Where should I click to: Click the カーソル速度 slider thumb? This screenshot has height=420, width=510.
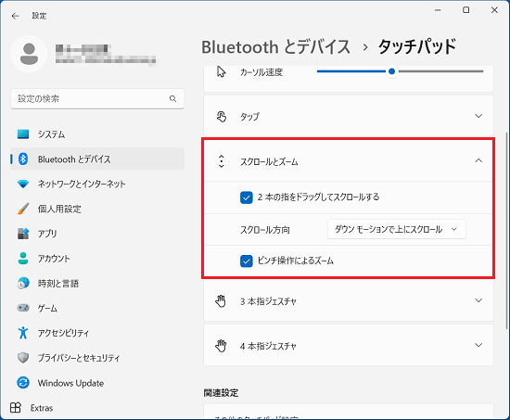pyautogui.click(x=392, y=71)
